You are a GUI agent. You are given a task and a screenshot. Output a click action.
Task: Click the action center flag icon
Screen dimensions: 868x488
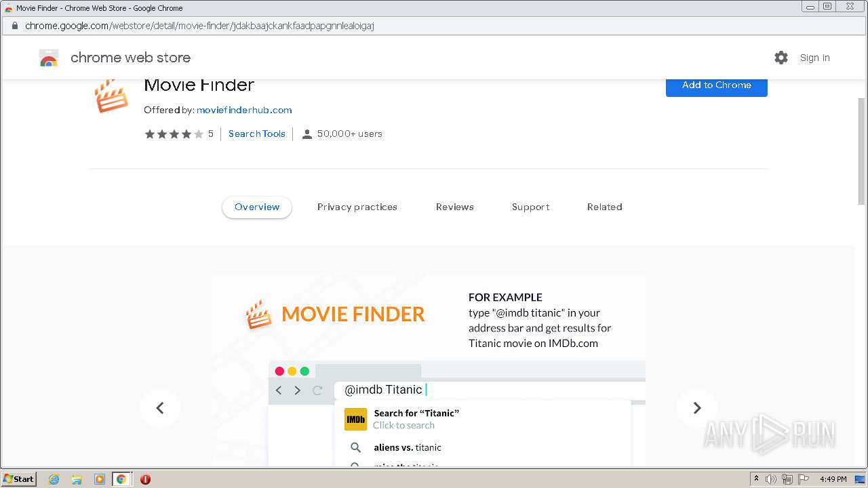[803, 479]
